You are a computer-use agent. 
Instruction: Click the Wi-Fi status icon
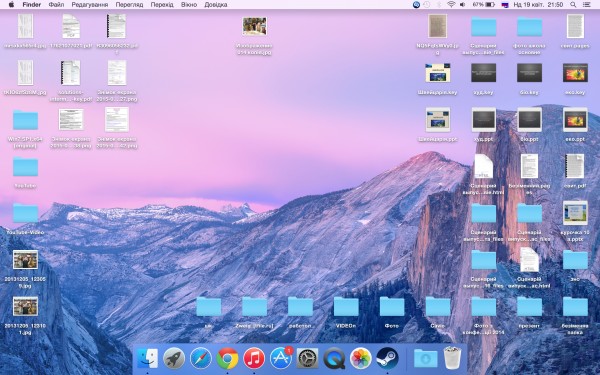451,5
